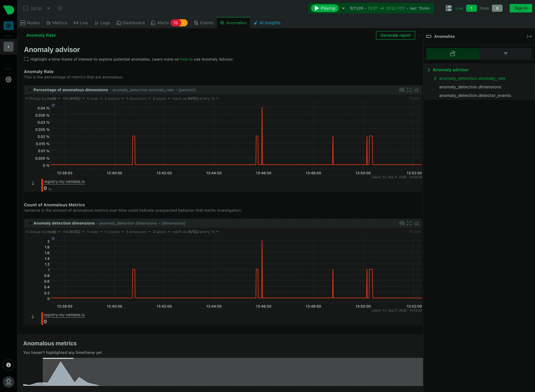This screenshot has height=392, width=535.
Task: Toggle the Playing button to pause
Action: click(325, 8)
